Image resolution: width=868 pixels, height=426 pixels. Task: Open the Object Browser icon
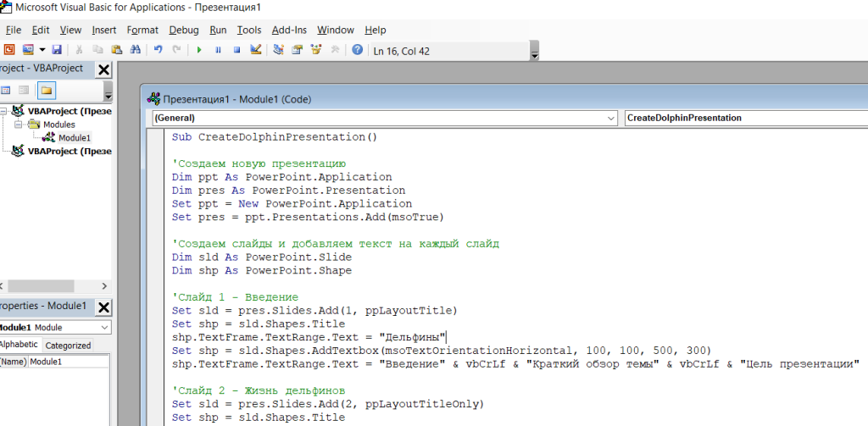[x=316, y=50]
